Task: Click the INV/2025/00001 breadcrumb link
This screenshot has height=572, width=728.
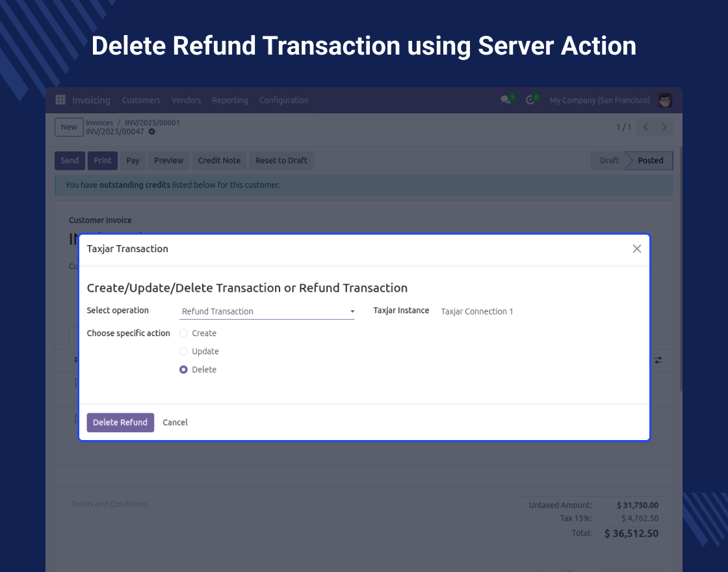Action: tap(152, 123)
